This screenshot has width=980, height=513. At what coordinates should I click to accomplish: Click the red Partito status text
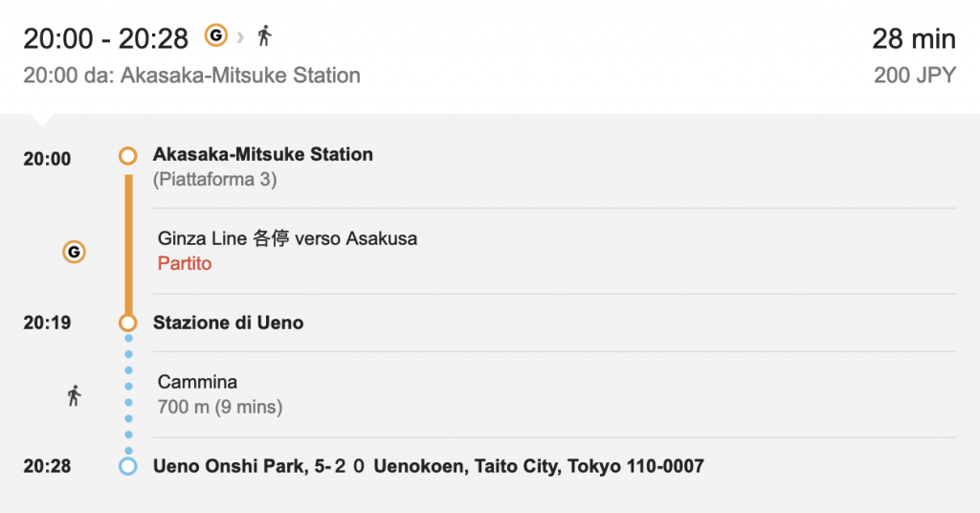(185, 264)
